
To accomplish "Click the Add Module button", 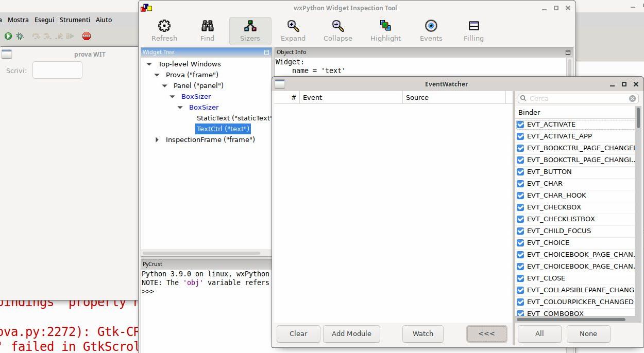I will 351,333.
